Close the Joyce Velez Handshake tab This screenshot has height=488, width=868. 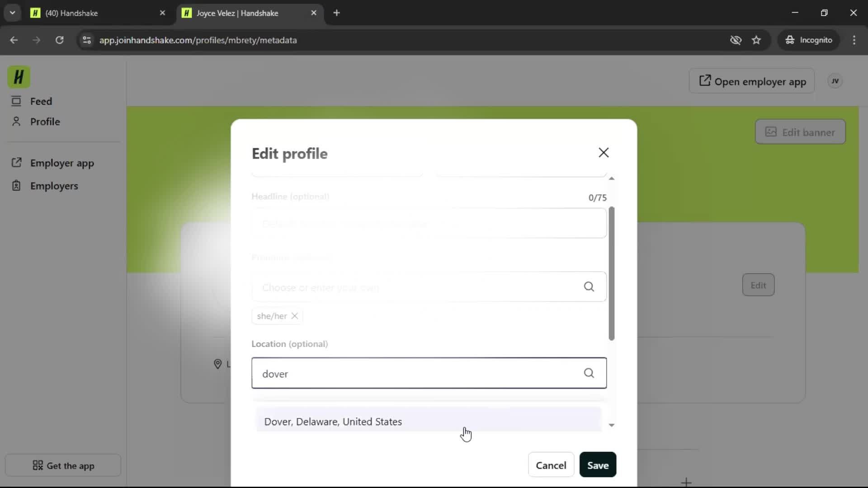[x=314, y=13]
